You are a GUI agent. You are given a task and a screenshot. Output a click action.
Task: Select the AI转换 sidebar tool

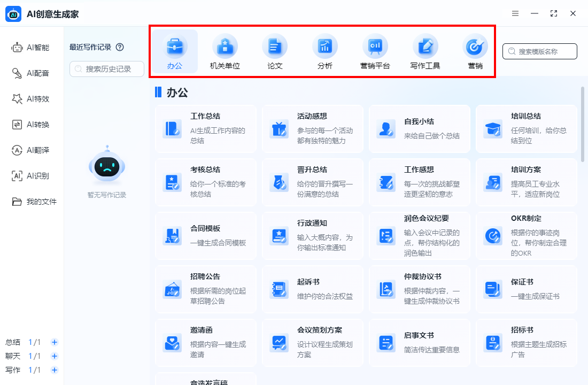pos(30,124)
